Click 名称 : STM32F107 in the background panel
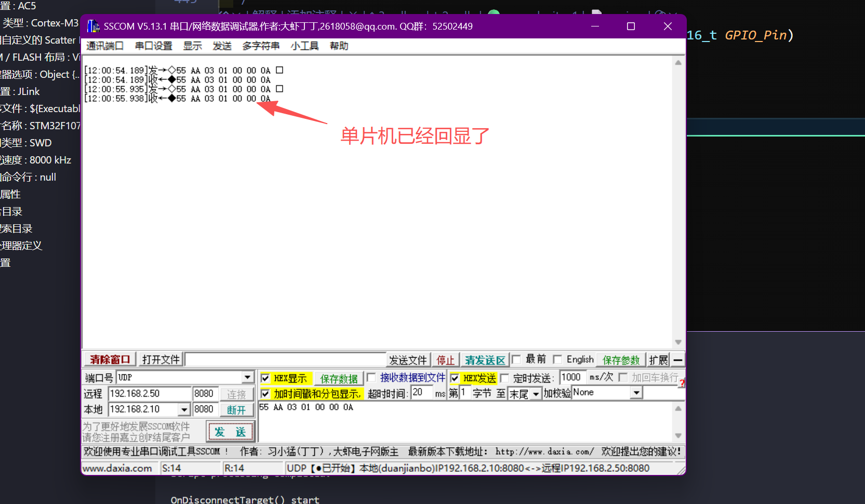The height and width of the screenshot is (504, 865). point(40,126)
